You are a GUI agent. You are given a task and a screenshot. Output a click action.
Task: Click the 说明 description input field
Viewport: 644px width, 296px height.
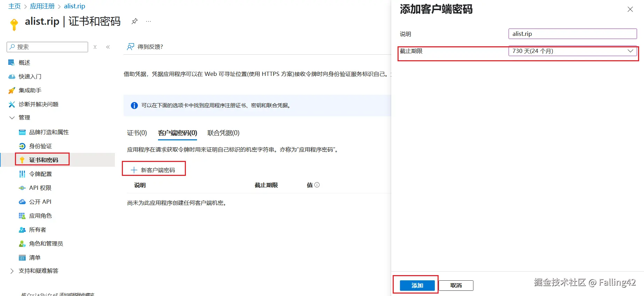click(573, 34)
